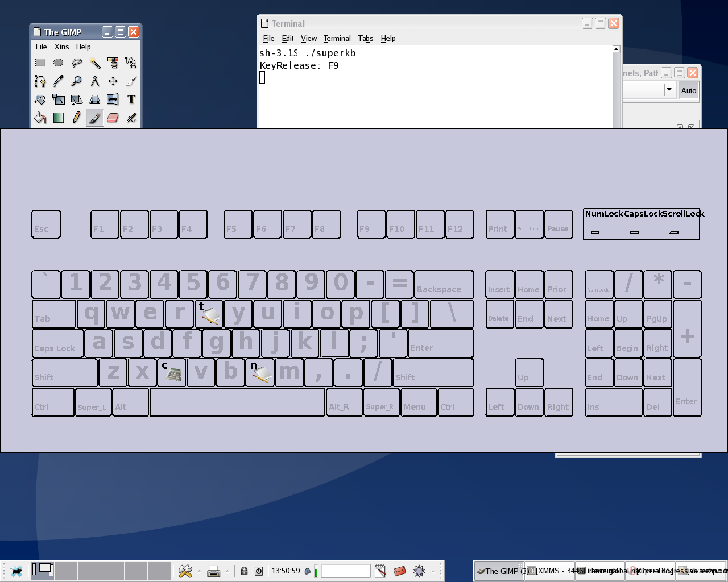
Task: Pick the Lasso free select tool
Action: 77,63
